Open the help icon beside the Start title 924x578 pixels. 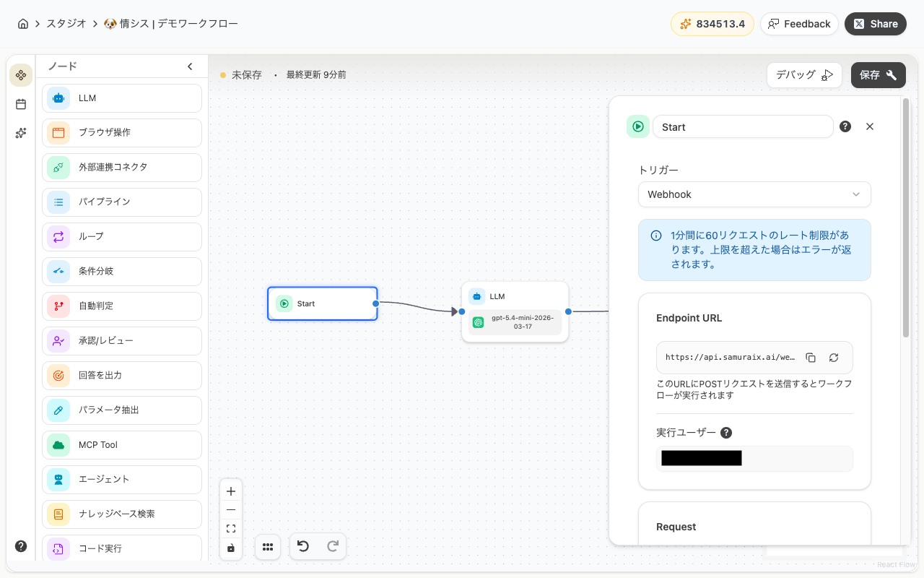[845, 126]
